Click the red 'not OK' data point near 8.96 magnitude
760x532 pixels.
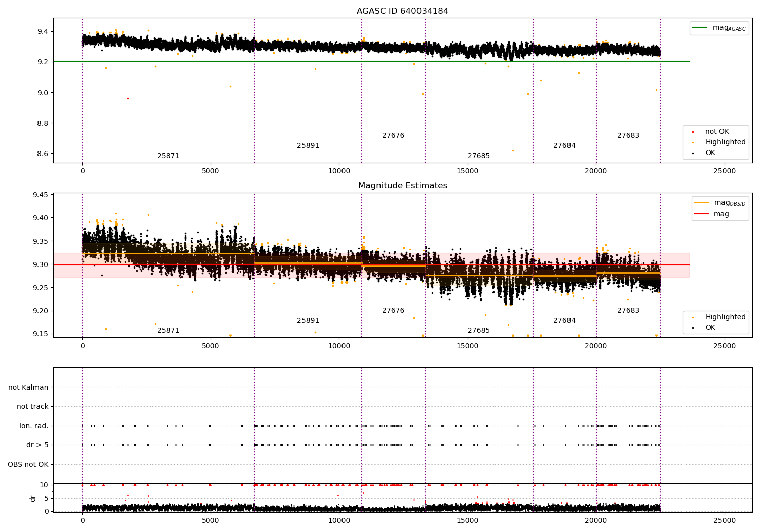click(x=128, y=98)
